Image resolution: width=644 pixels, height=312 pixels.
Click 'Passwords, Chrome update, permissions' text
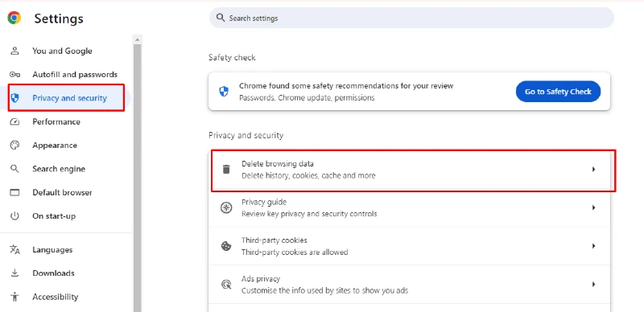307,98
